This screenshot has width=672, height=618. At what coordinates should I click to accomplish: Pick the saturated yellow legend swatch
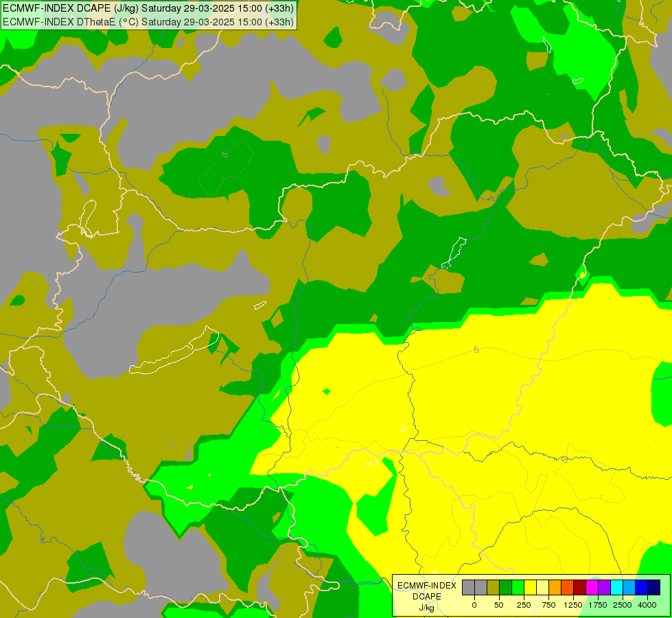pyautogui.click(x=530, y=588)
